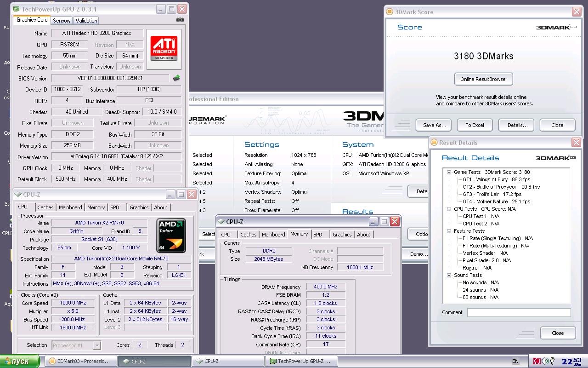
Task: Click the Core Speed '1000.0 MHz' value
Action: pos(73,303)
